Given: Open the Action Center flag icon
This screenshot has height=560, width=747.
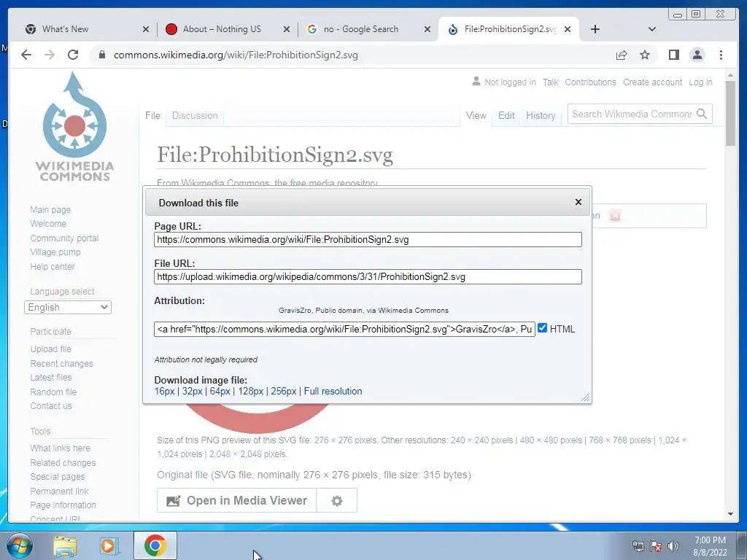Looking at the screenshot, I should 656,546.
